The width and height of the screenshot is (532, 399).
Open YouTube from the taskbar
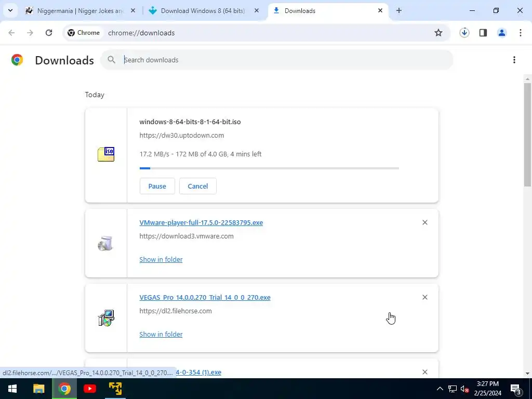(89, 389)
